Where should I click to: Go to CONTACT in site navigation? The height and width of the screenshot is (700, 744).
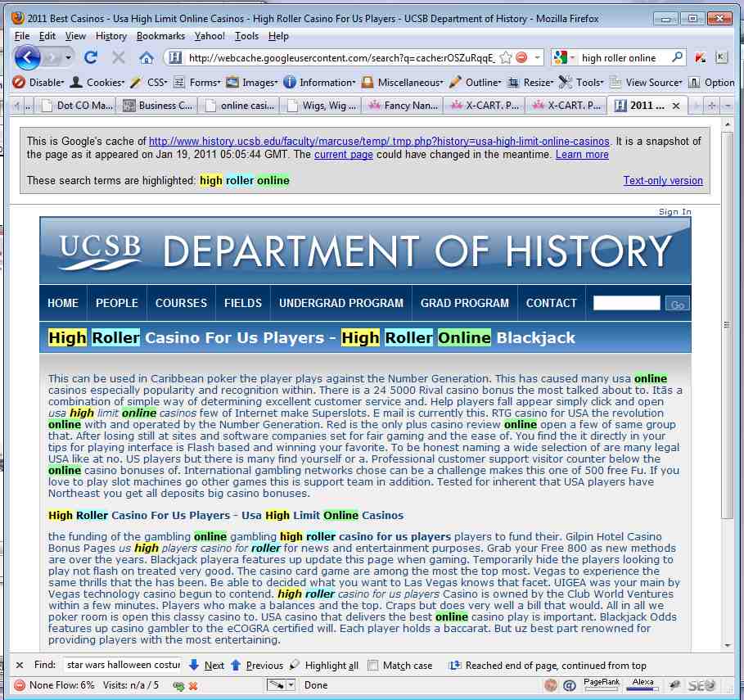(552, 303)
